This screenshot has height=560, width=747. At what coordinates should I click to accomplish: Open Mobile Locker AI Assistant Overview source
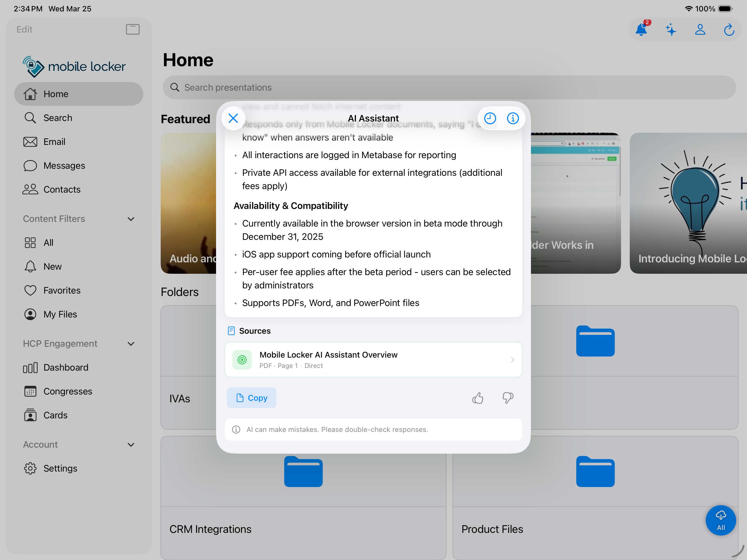[x=373, y=360]
